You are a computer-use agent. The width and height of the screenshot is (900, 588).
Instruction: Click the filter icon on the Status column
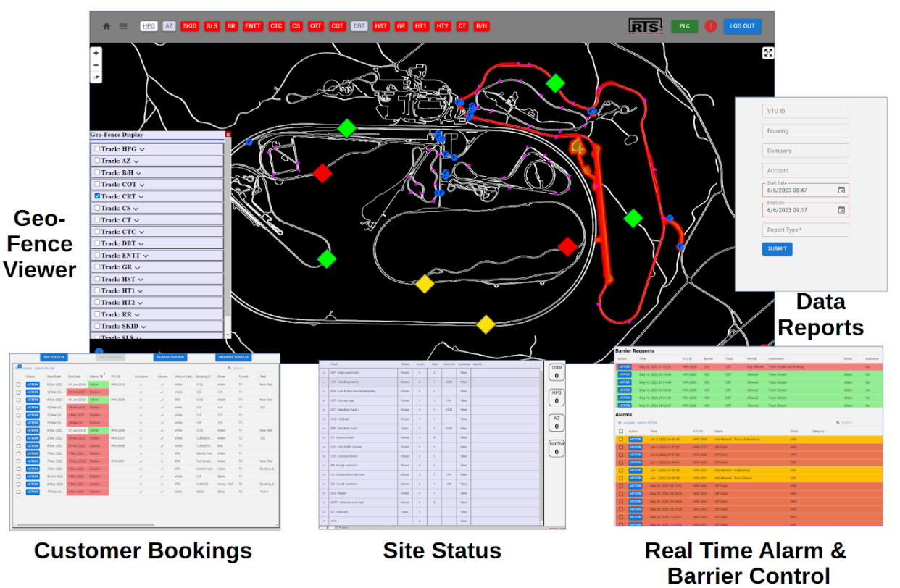pyautogui.click(x=101, y=375)
